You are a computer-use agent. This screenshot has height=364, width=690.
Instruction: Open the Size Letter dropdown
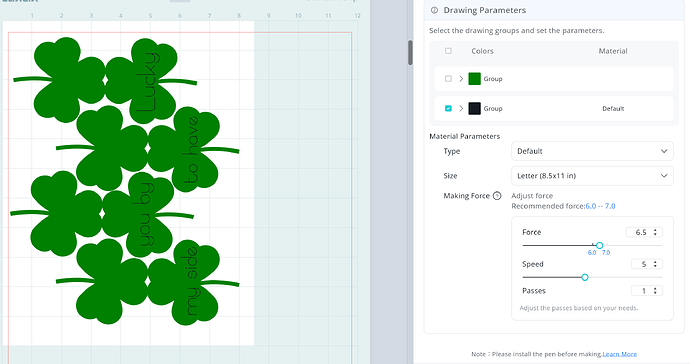click(x=592, y=176)
